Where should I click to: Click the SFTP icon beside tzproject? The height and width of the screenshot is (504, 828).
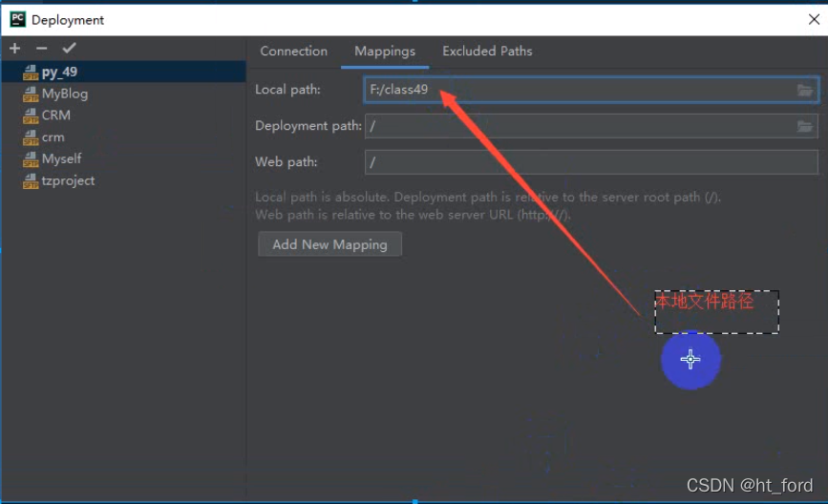click(31, 181)
